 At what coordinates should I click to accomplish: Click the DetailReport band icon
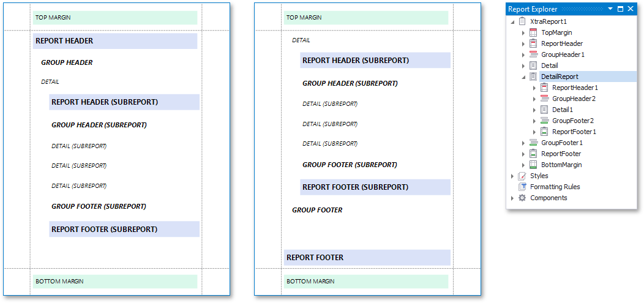click(533, 77)
